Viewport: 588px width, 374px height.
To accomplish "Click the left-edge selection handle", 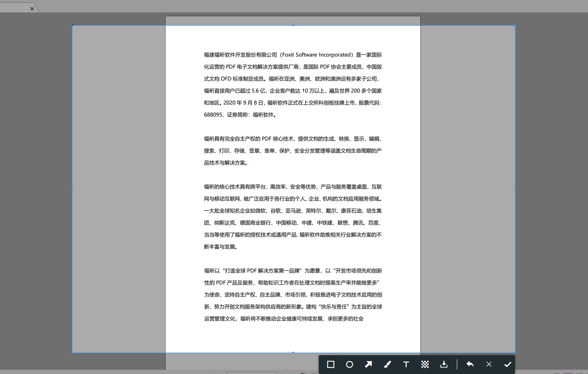I will coord(72,188).
